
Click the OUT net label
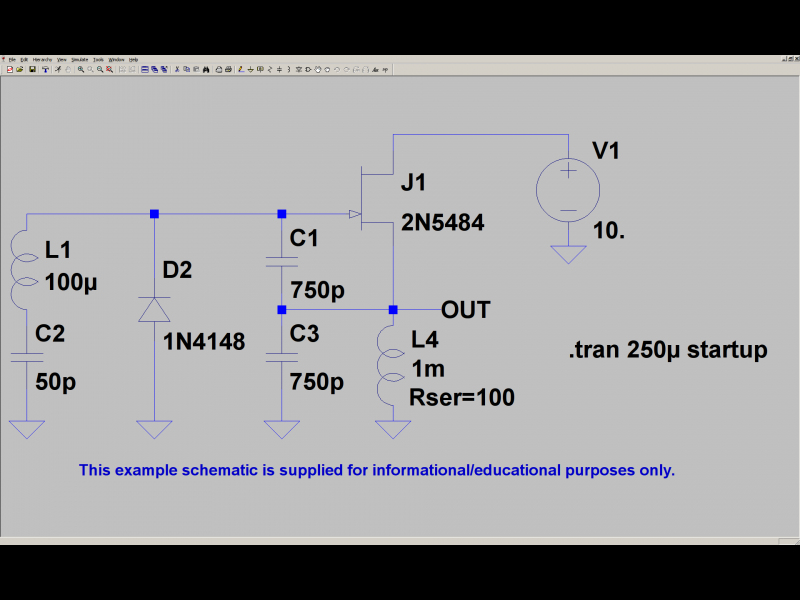coord(465,309)
